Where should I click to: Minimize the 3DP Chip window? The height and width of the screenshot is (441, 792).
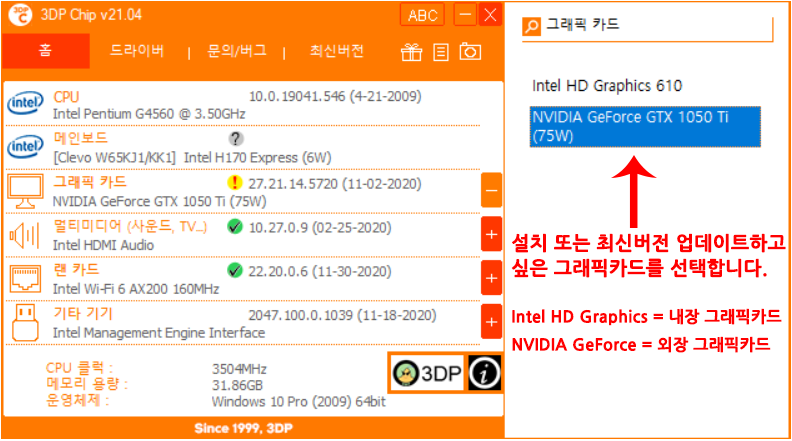click(465, 15)
